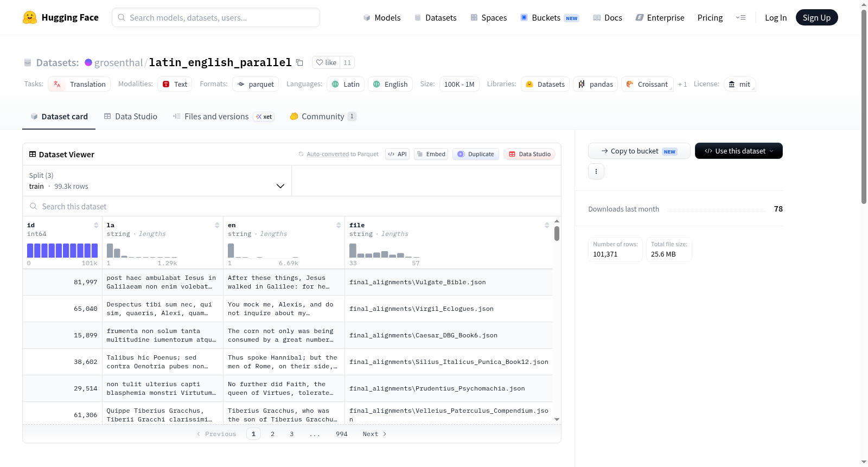Viewport: 868px width, 467px height.
Task: Open the Use this dataset dropdown
Action: click(x=738, y=151)
